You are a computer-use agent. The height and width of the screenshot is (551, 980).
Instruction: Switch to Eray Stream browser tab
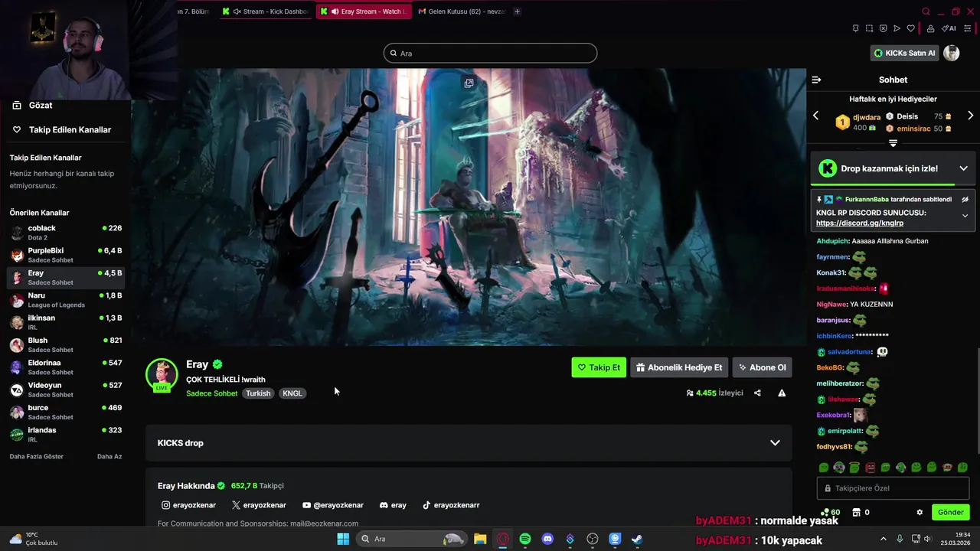point(364,11)
